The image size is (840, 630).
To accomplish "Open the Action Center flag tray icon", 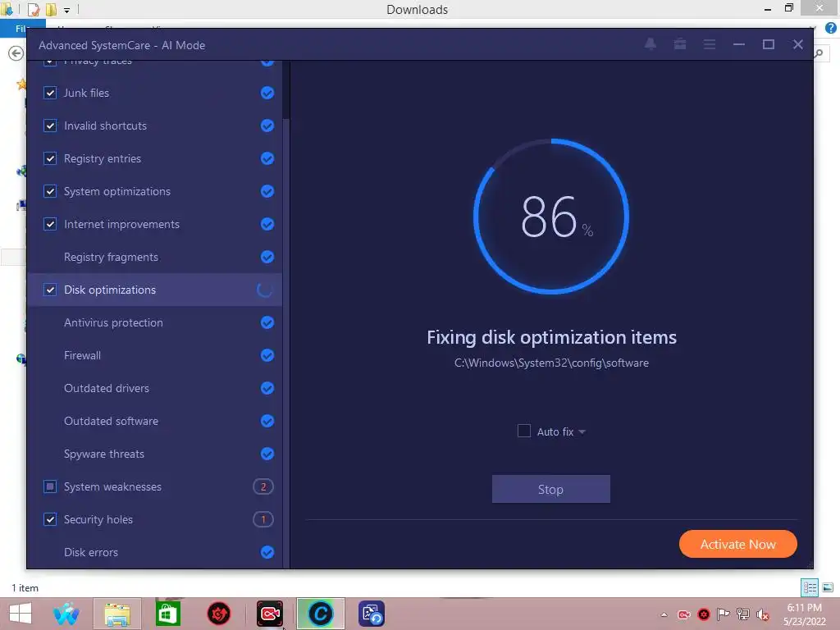I will pos(724,614).
